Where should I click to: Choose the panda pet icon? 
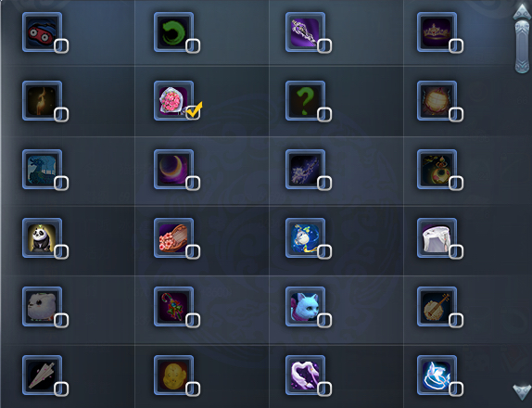coord(42,238)
